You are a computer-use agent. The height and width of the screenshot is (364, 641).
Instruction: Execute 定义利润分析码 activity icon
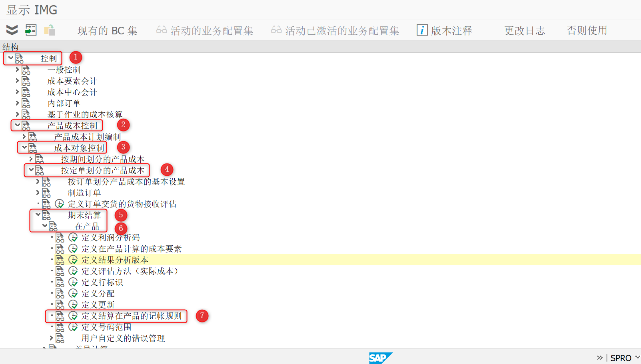[73, 238]
